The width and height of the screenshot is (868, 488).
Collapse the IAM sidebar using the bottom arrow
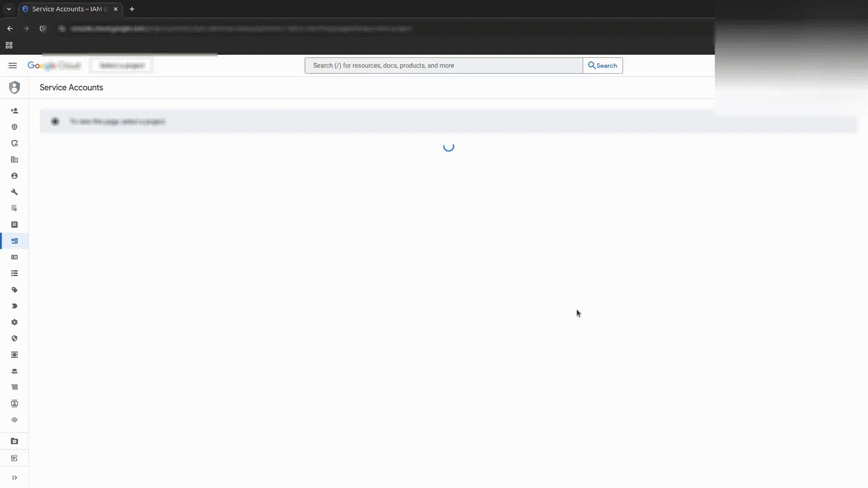[x=14, y=477]
